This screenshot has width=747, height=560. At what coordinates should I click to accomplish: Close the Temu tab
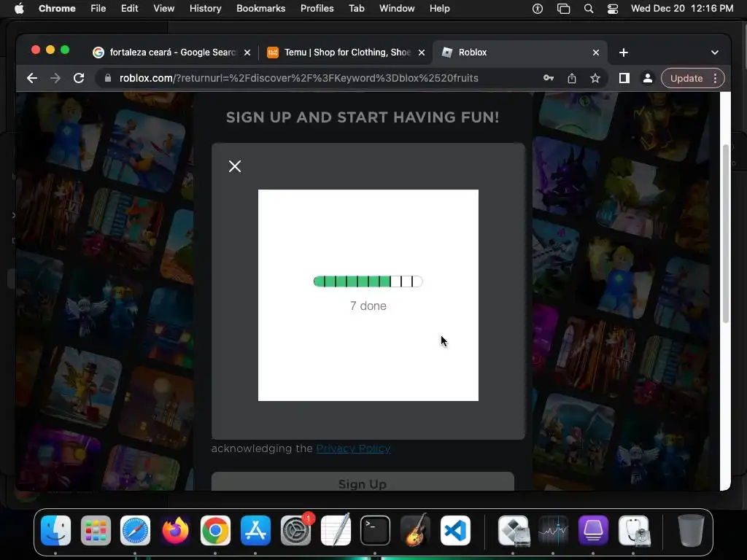pos(422,52)
